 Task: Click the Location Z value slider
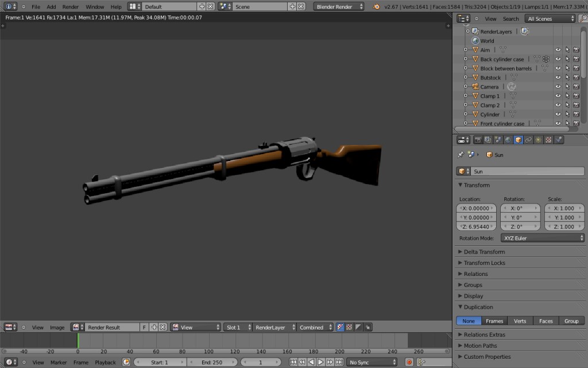[x=476, y=226]
